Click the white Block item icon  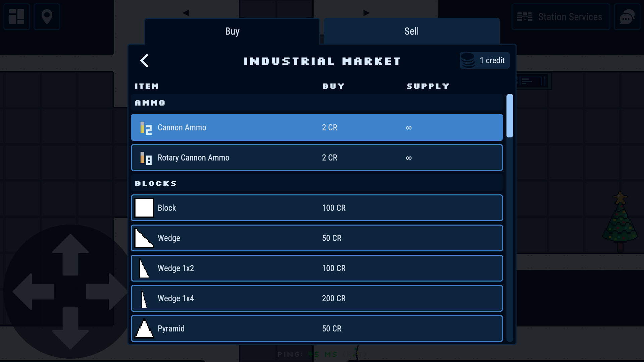(x=144, y=208)
